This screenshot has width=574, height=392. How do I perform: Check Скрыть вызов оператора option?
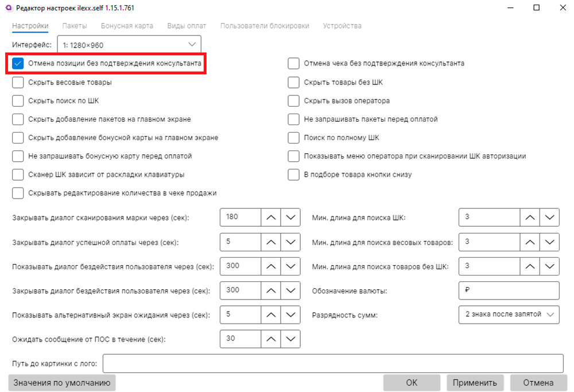point(294,100)
